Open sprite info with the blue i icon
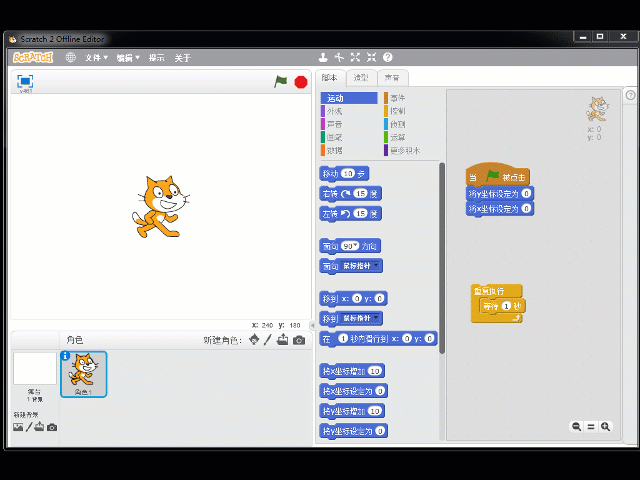640x480 pixels. [x=65, y=356]
